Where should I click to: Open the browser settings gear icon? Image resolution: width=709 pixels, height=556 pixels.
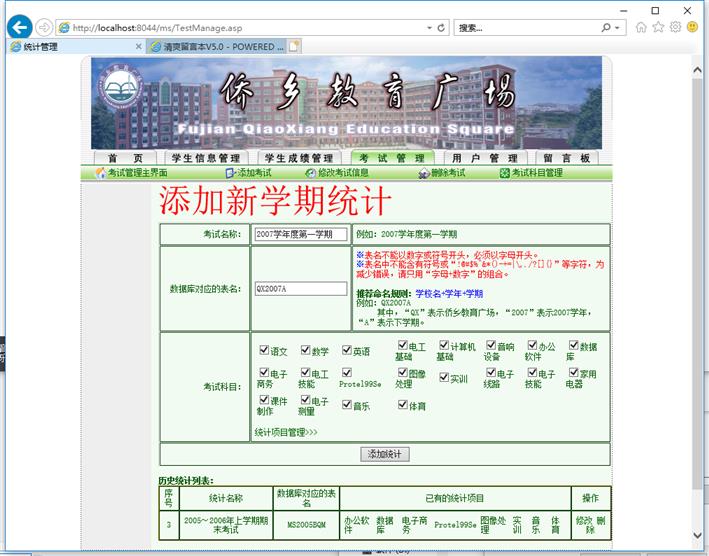click(676, 27)
